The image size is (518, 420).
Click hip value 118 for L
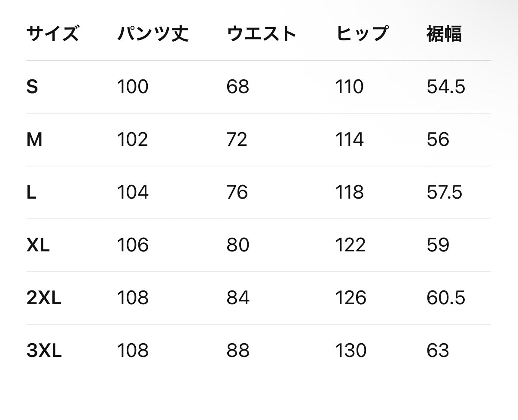(x=350, y=193)
